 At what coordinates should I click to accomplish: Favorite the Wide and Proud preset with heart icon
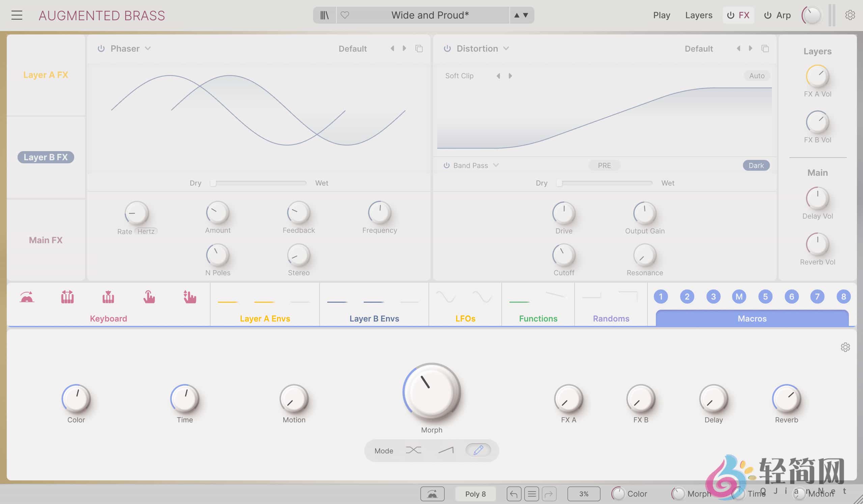[x=345, y=15]
